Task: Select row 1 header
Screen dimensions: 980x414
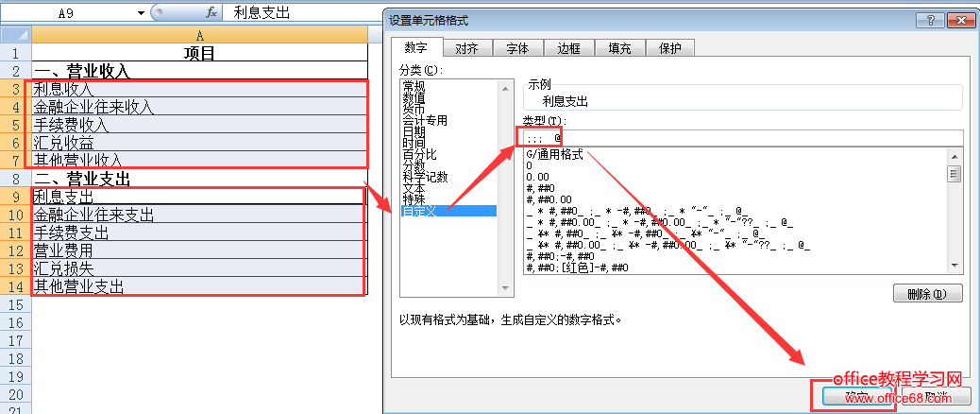Action: [x=16, y=53]
